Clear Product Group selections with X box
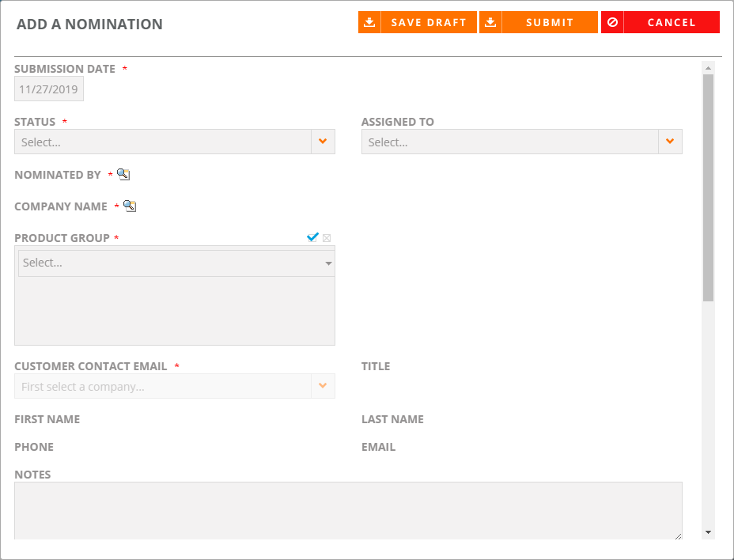The image size is (734, 560). click(327, 238)
